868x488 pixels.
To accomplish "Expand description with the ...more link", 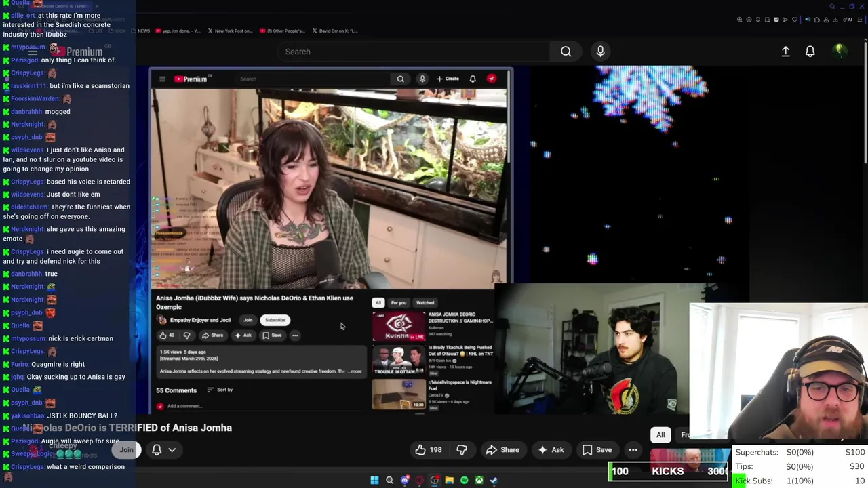I will 355,371.
